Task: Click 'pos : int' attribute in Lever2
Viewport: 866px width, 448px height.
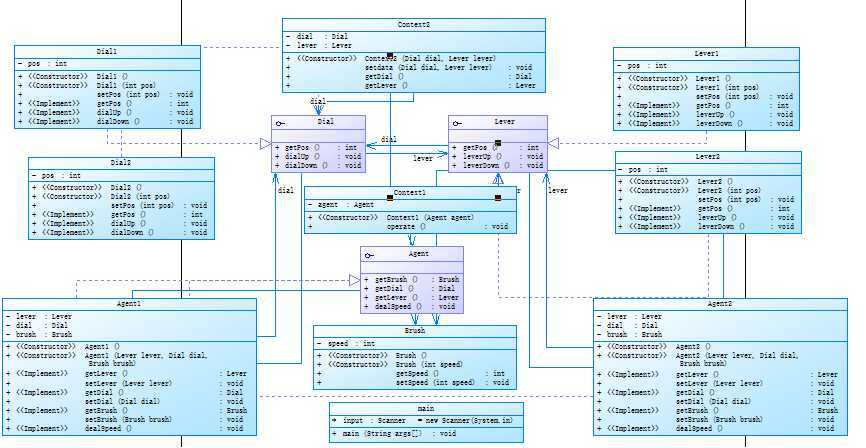Action: click(x=643, y=170)
